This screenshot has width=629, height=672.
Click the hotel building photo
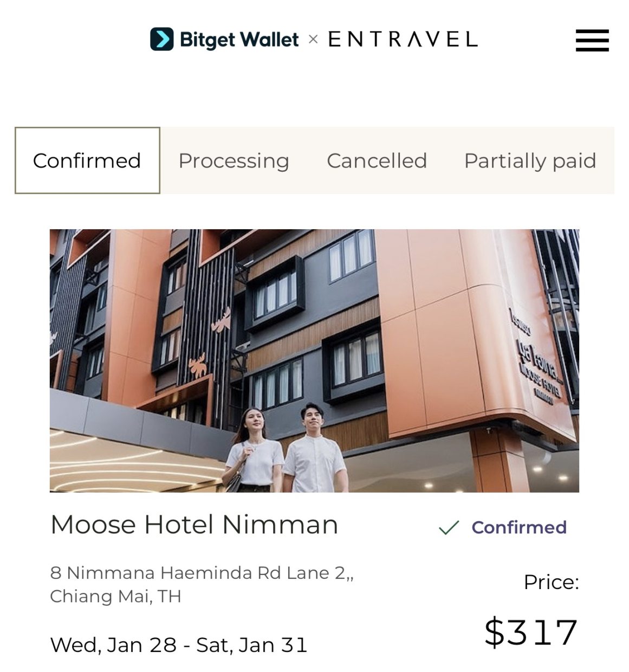tap(314, 325)
